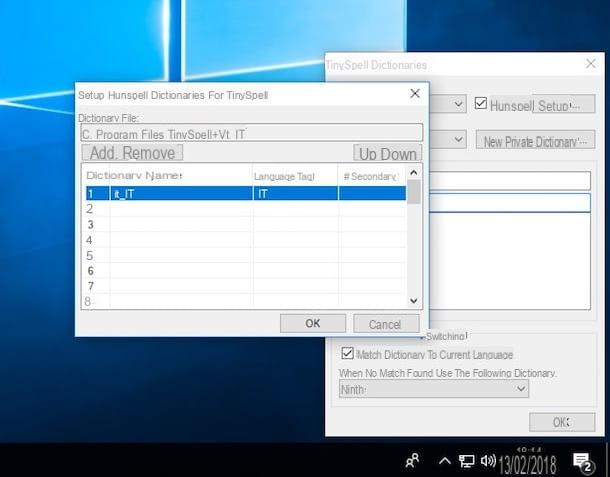Screen dimensions: 610x477
Task: Click the dictionary list scrollbar thumb
Action: click(x=414, y=191)
